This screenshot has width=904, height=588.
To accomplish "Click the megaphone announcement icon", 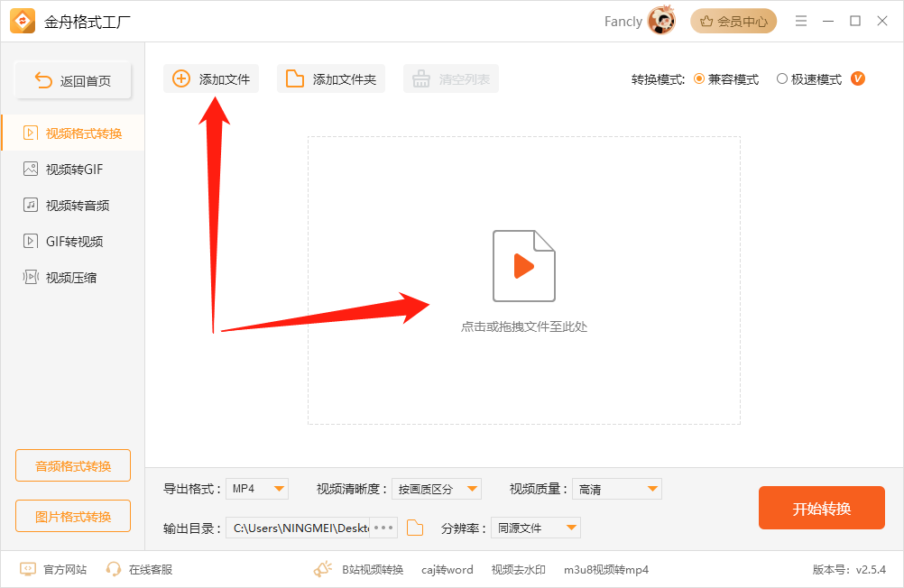I will click(323, 569).
